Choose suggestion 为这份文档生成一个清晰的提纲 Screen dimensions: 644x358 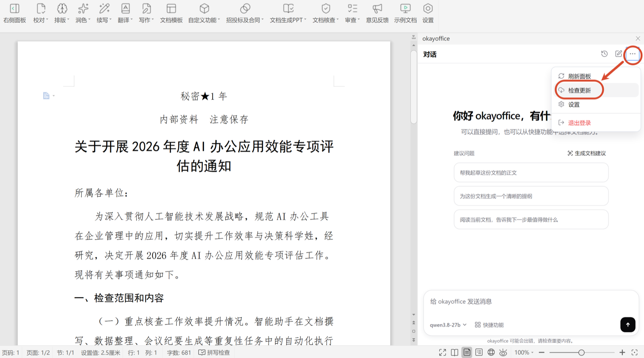tap(531, 196)
